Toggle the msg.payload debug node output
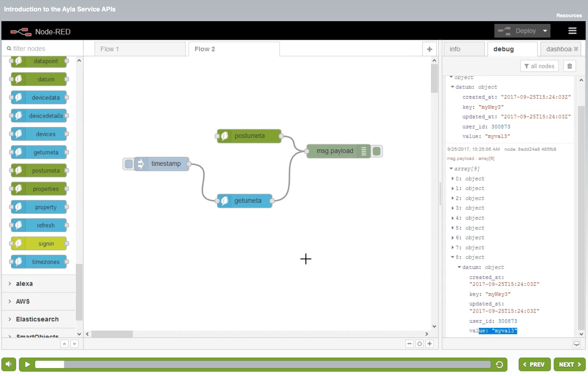This screenshot has width=588, height=376. 376,151
